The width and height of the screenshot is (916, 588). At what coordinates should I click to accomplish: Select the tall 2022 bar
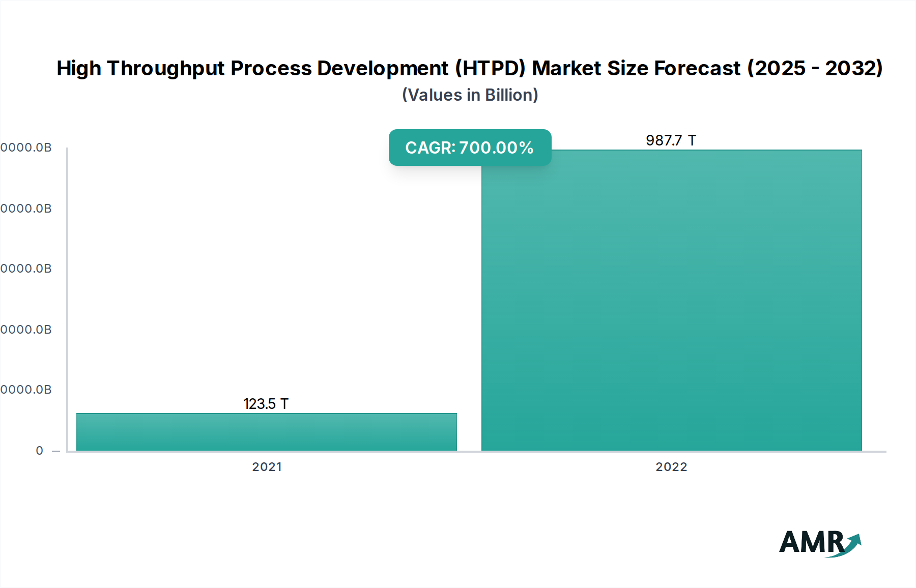point(671,300)
